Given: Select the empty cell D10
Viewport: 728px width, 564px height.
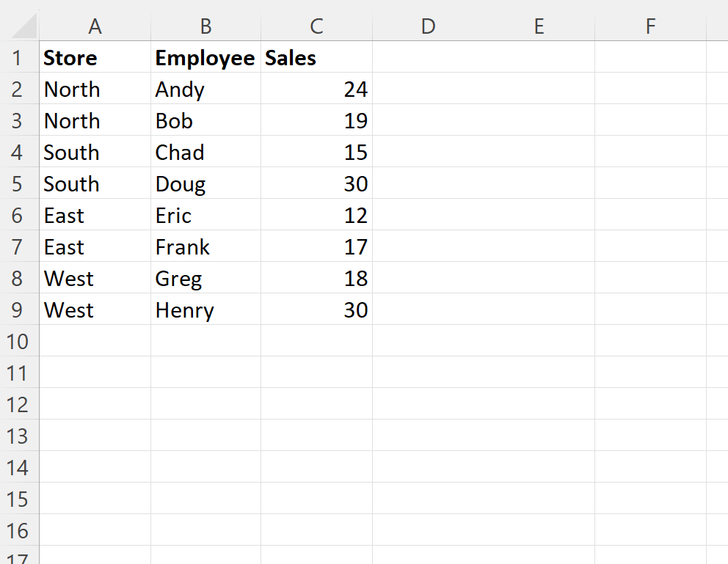Looking at the screenshot, I should (428, 341).
